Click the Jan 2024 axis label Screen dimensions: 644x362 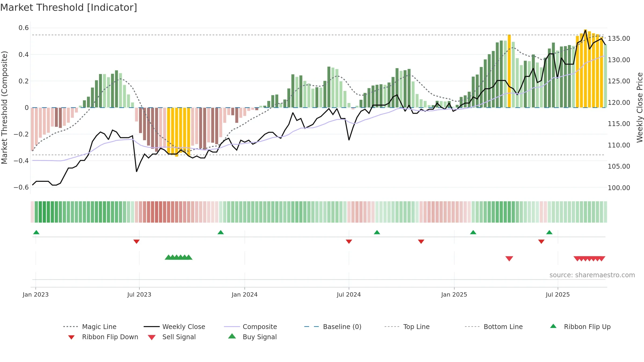245,294
